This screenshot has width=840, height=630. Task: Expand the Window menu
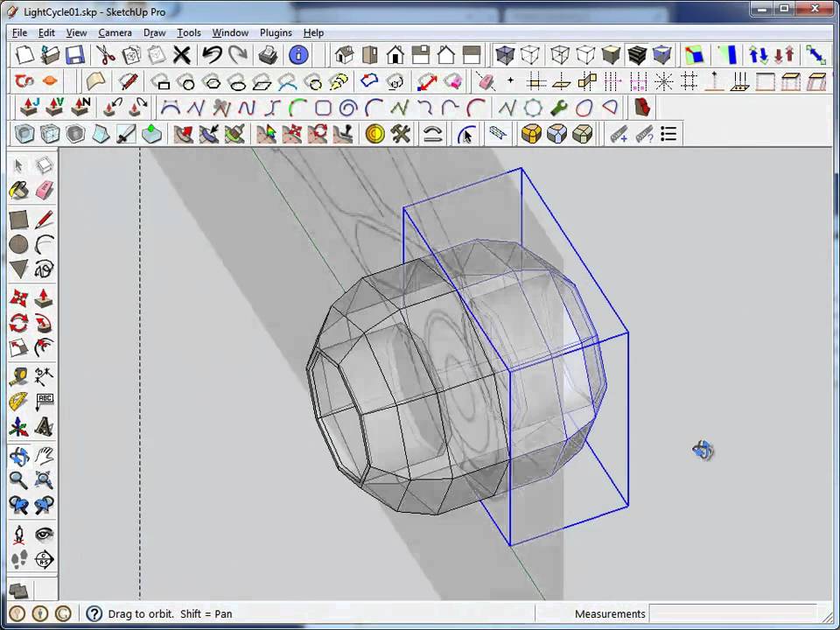tap(230, 32)
